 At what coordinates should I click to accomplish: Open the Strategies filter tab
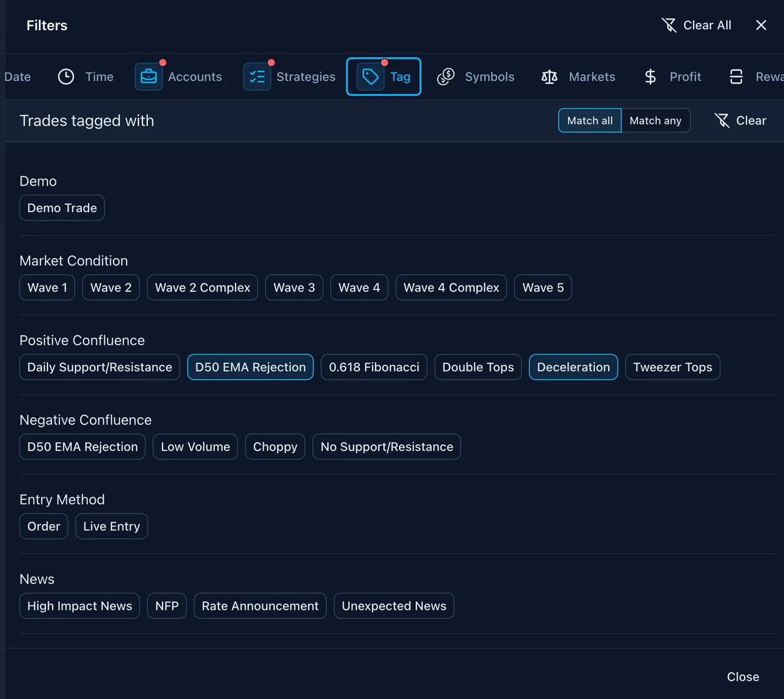(x=290, y=77)
